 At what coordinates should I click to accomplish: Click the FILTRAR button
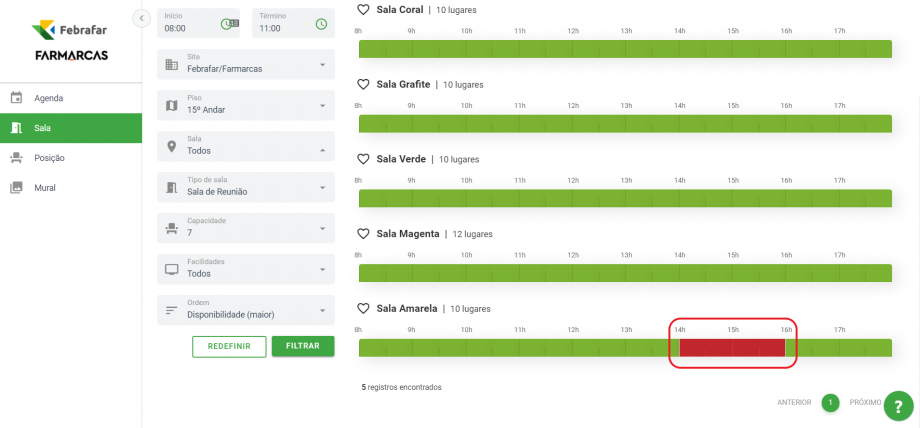(303, 346)
